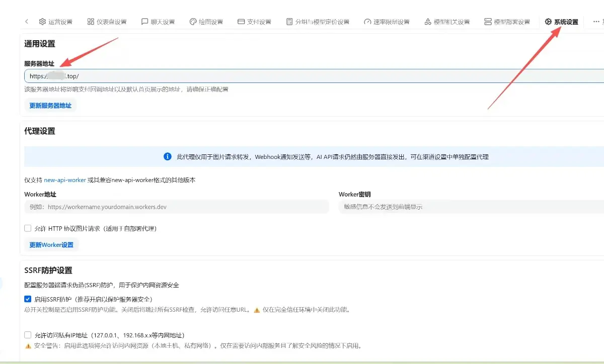Open the 模型相关设置 tab

coord(447,22)
